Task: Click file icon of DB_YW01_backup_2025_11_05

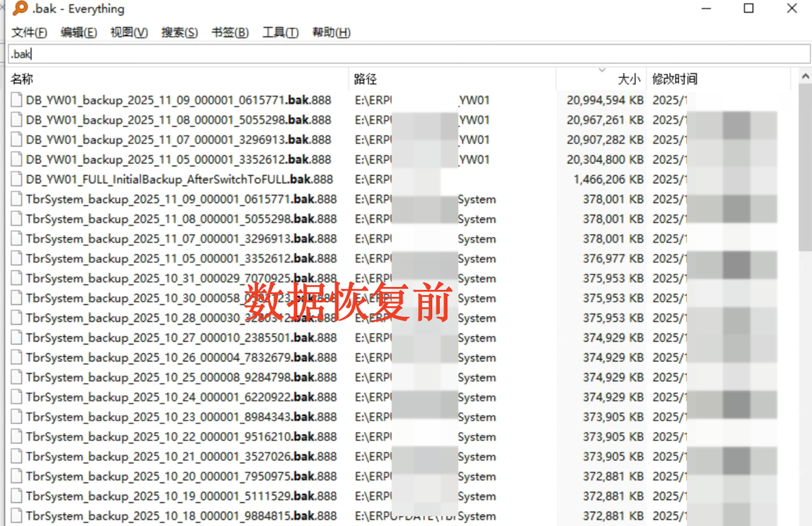Action: pyautogui.click(x=16, y=160)
